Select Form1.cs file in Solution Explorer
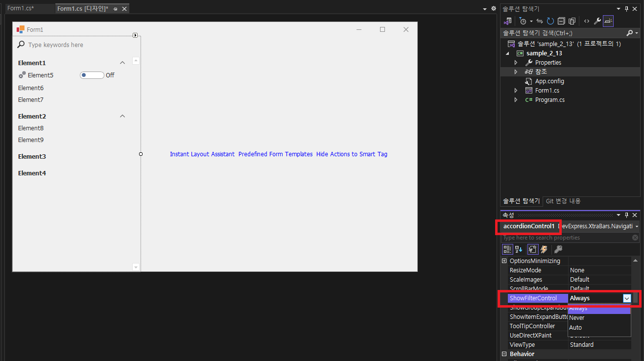Image resolution: width=644 pixels, height=361 pixels. click(547, 91)
